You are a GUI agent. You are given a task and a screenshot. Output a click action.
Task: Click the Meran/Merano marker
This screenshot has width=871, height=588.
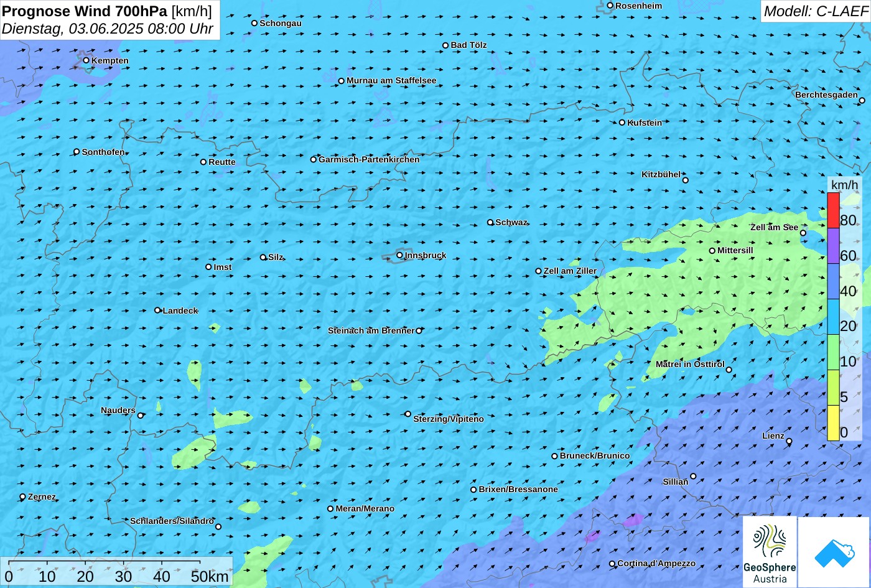(x=330, y=509)
